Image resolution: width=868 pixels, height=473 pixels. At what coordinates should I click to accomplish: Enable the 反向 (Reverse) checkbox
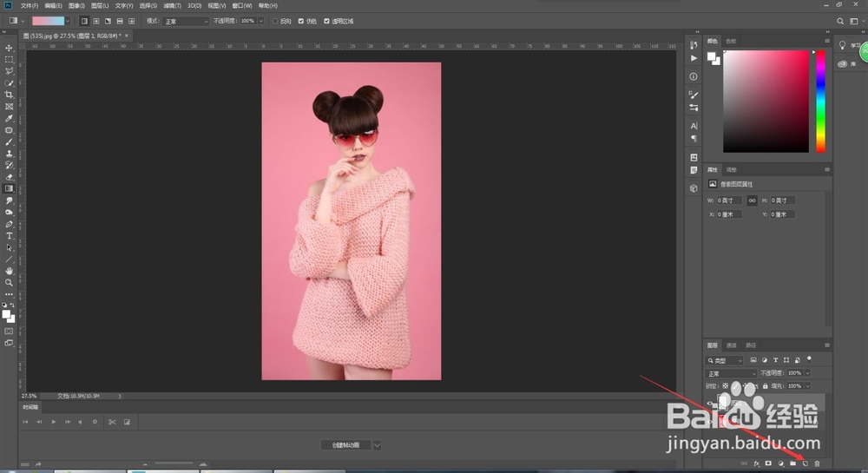pyautogui.click(x=275, y=21)
